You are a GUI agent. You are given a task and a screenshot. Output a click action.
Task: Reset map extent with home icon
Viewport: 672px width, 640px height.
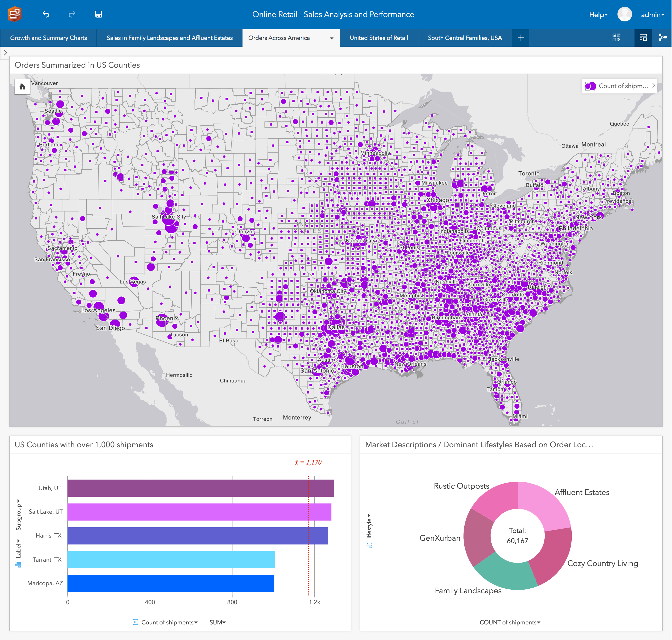pos(23,87)
